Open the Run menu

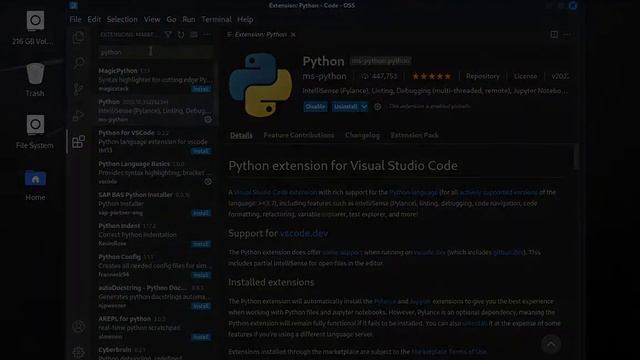coord(189,20)
